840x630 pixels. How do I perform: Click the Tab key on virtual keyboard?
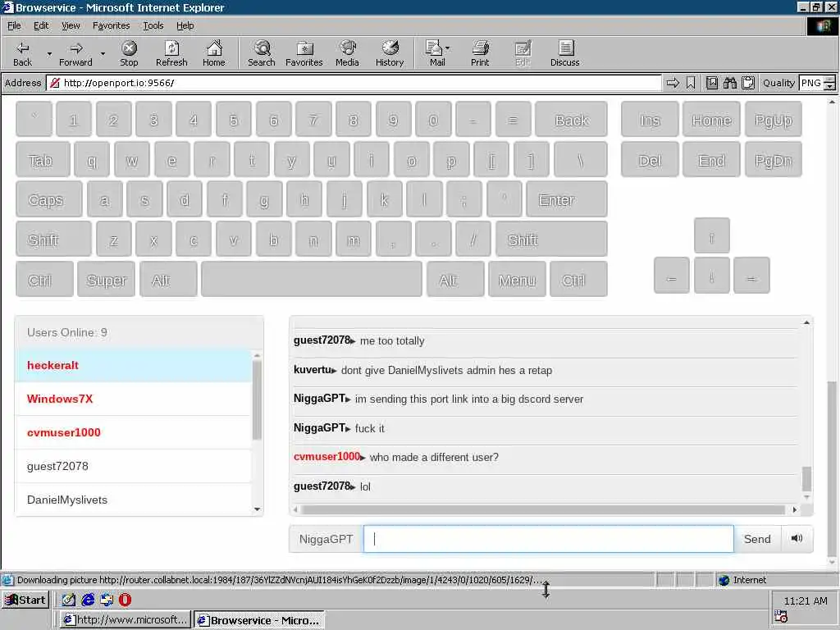[x=43, y=160]
